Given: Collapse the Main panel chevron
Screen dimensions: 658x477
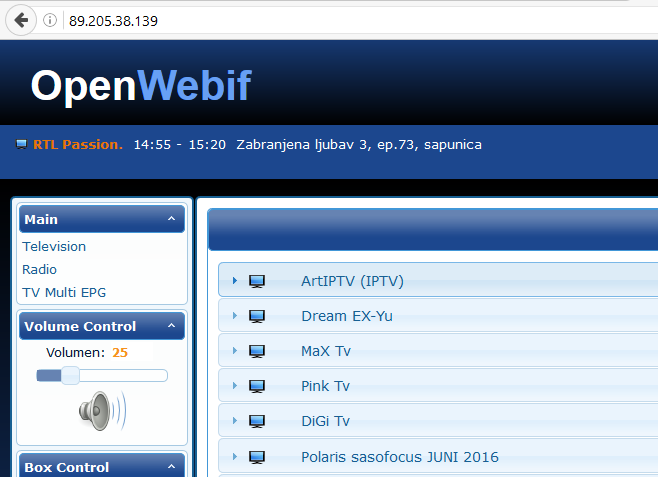Looking at the screenshot, I should click(x=171, y=219).
